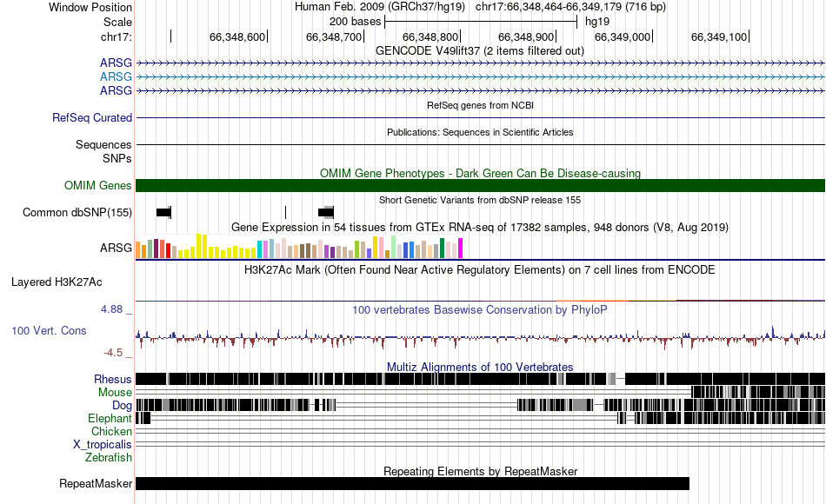This screenshot has height=504, width=826.
Task: Open H3K27Ac Mark ENCODE track title
Action: (480, 270)
